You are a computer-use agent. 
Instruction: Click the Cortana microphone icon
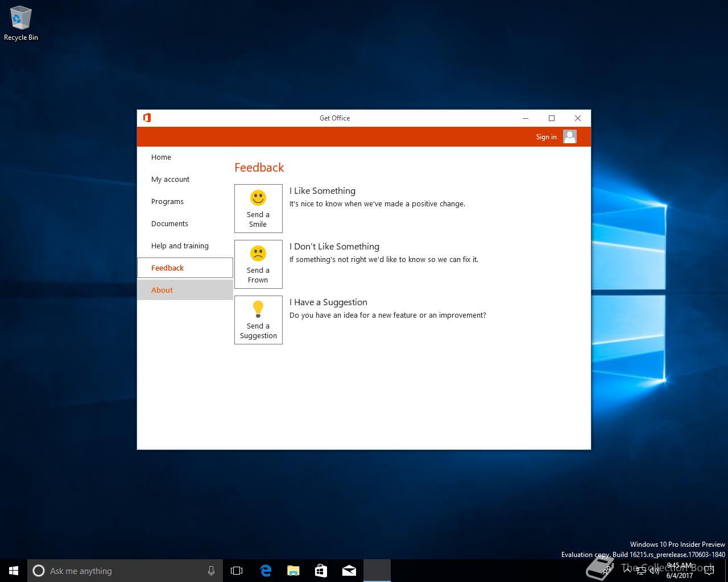[211, 571]
